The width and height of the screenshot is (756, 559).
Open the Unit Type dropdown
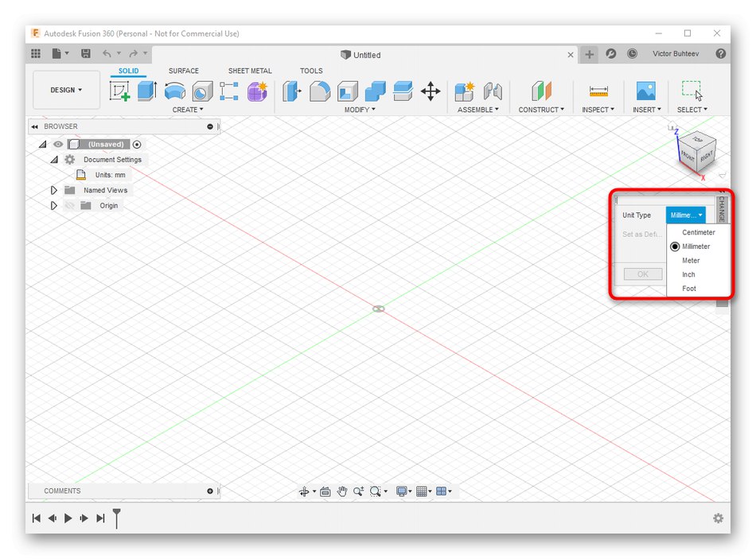click(686, 215)
